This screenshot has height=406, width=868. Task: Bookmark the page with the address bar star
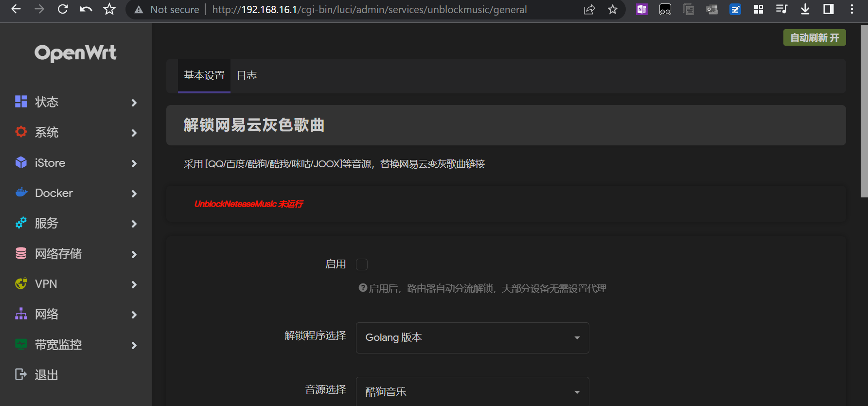613,10
